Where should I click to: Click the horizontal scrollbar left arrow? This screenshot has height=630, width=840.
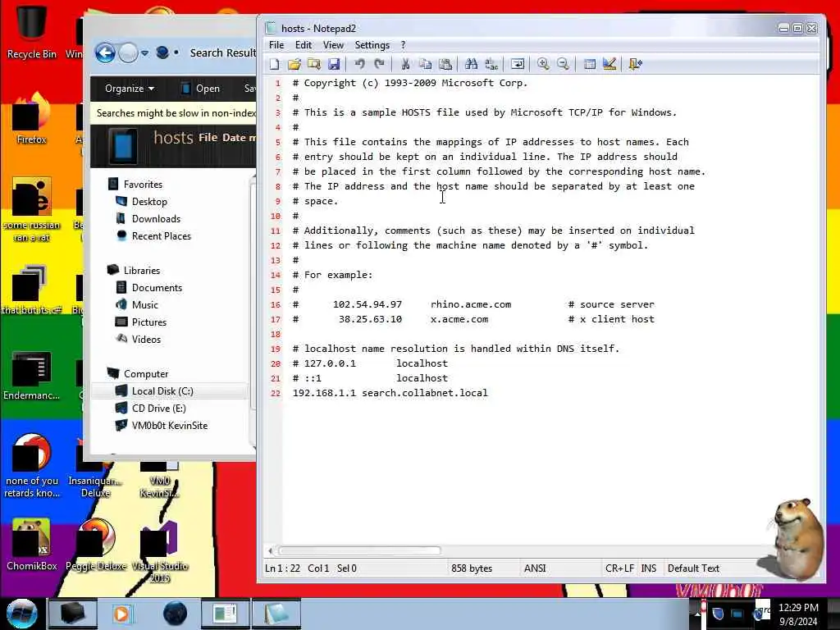click(270, 550)
